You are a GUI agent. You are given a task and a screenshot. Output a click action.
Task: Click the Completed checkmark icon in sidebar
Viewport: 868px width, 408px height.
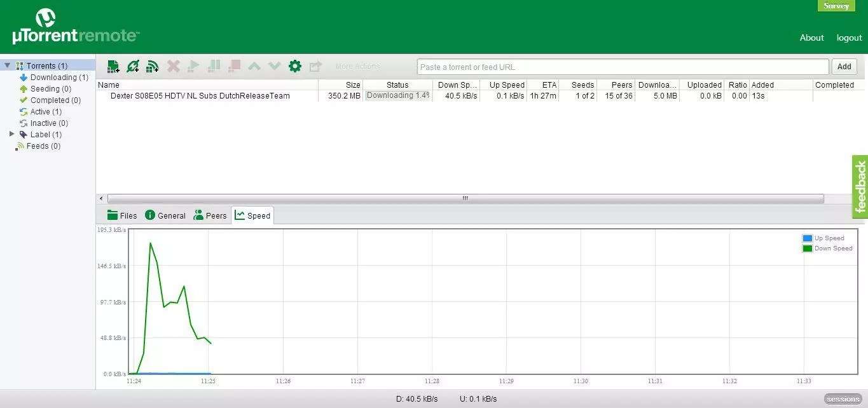(x=24, y=100)
